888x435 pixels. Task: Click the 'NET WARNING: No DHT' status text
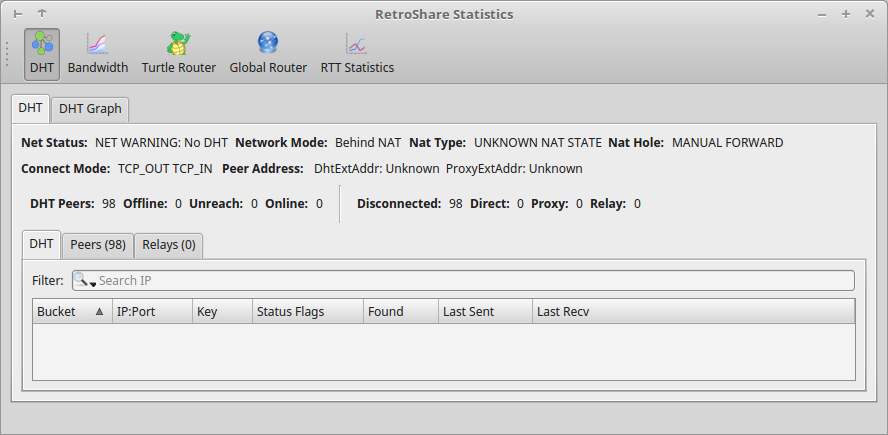pyautogui.click(x=161, y=143)
